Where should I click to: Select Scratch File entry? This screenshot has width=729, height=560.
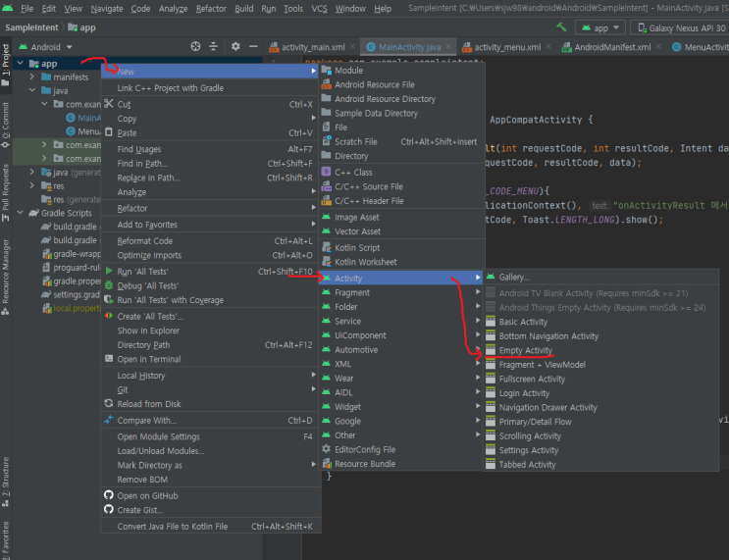click(401, 142)
